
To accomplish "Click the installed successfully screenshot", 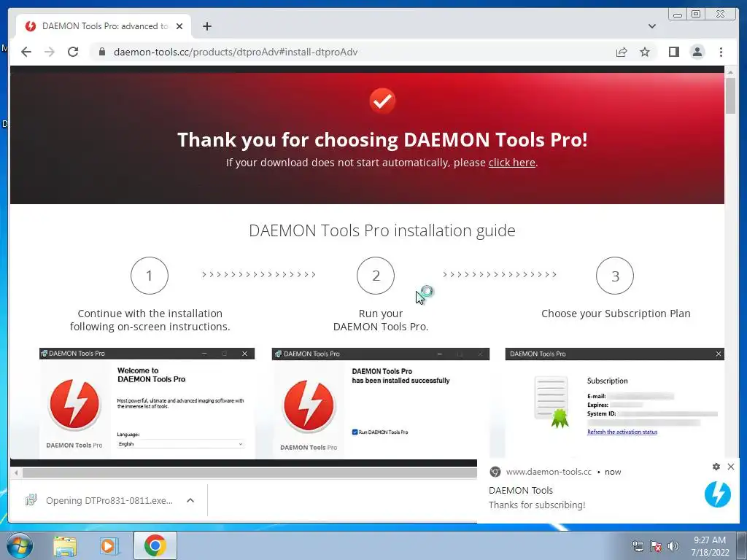I will click(x=381, y=403).
